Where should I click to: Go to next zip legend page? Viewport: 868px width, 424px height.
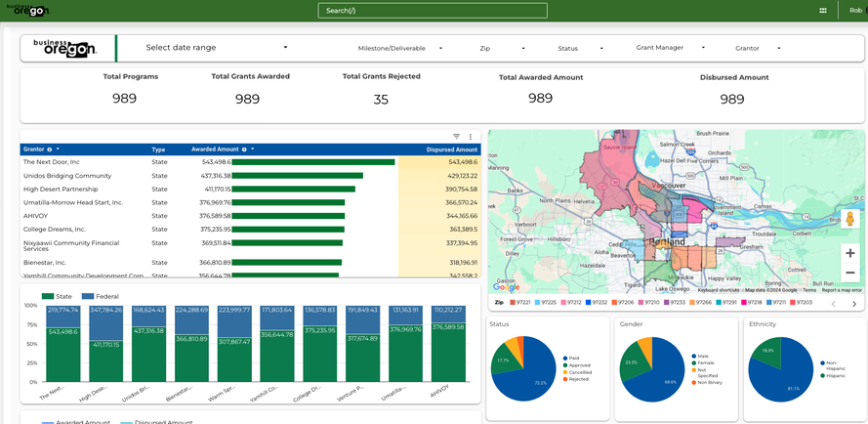coord(854,304)
